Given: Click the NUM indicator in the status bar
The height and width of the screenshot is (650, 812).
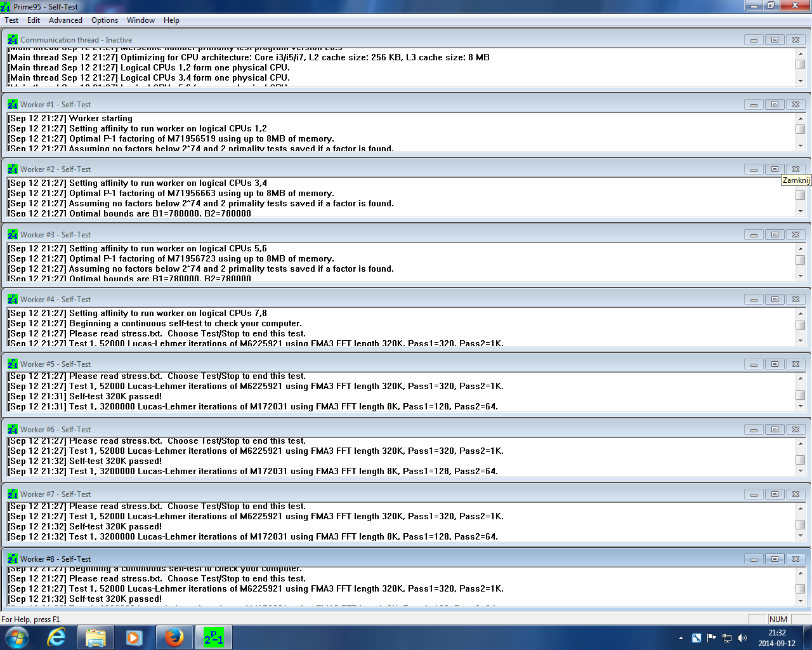Looking at the screenshot, I should point(778,620).
